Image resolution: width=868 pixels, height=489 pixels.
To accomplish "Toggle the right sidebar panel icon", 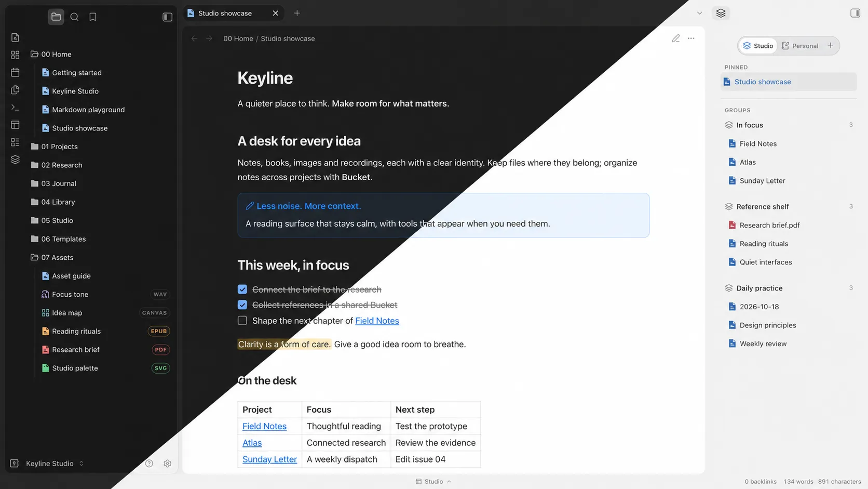I will tap(855, 13).
